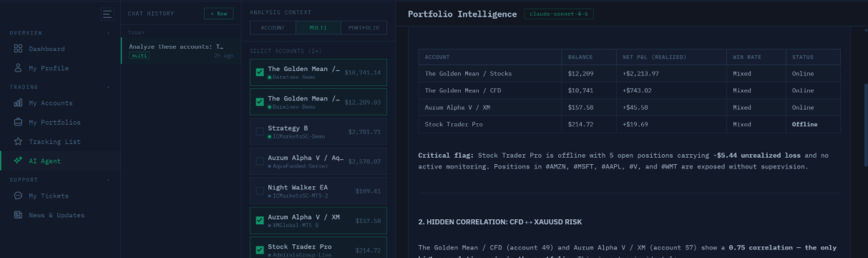Open the Dashboard grid icon

click(x=18, y=49)
